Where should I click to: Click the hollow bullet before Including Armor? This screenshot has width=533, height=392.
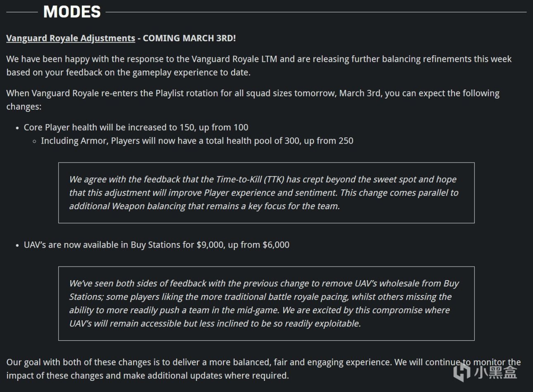[35, 141]
